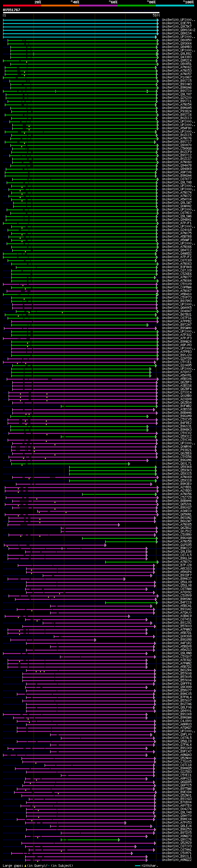This screenshot has width=197, height=868.
Task: Select UniRef100_Q94A78 label
Action: point(177,165)
